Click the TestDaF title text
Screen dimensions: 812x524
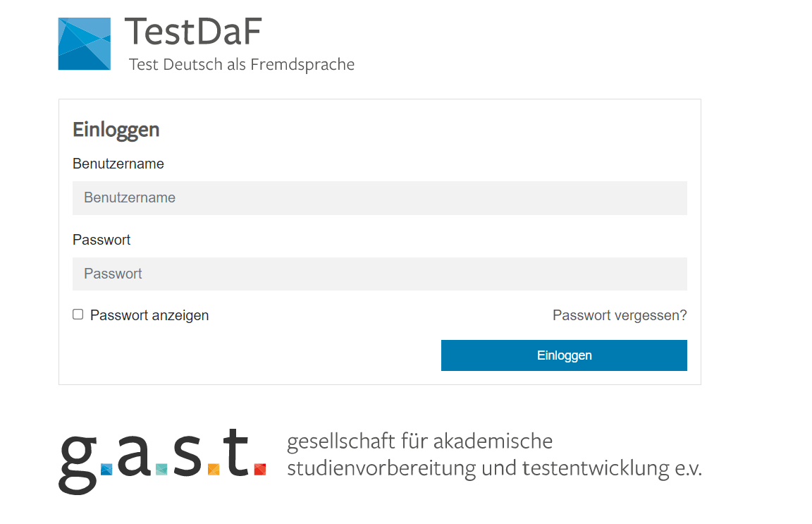(193, 32)
